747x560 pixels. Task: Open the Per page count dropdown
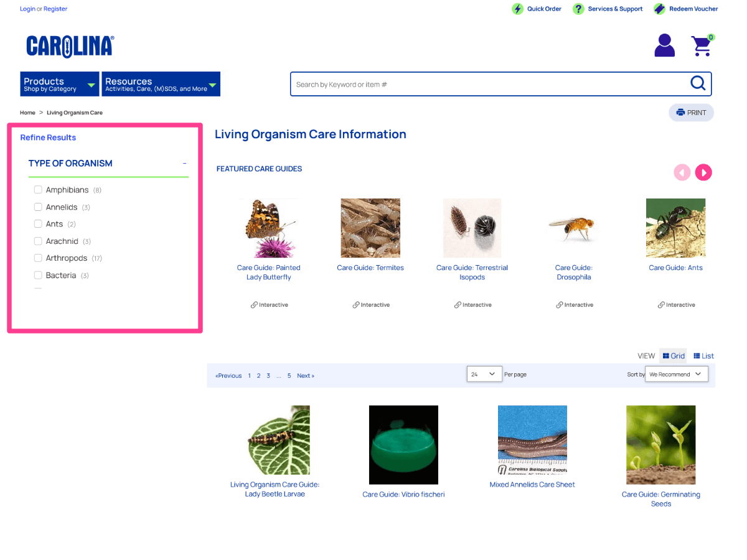pos(484,374)
